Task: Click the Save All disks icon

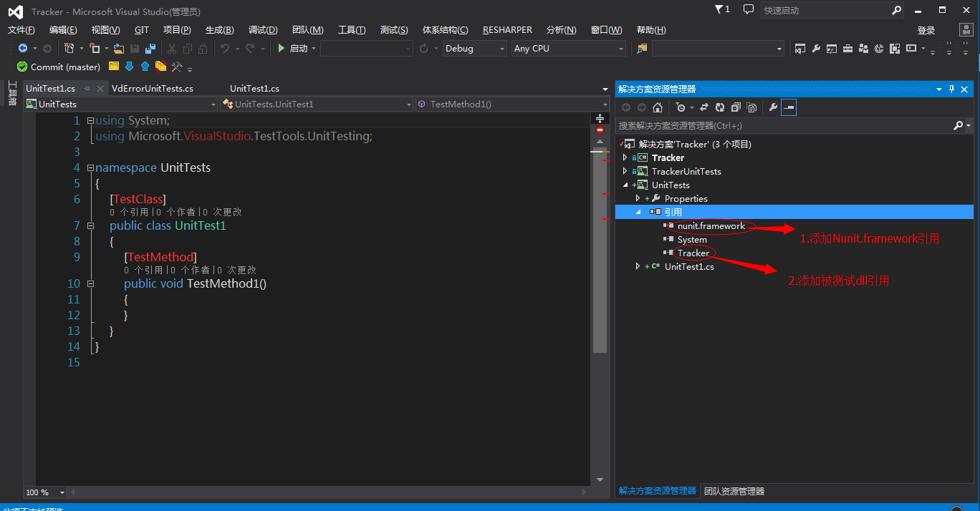Action: coord(150,48)
